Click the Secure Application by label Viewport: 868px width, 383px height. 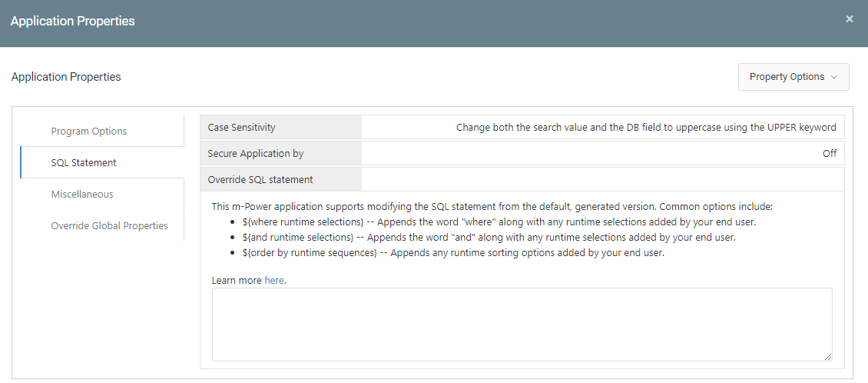[x=255, y=154]
